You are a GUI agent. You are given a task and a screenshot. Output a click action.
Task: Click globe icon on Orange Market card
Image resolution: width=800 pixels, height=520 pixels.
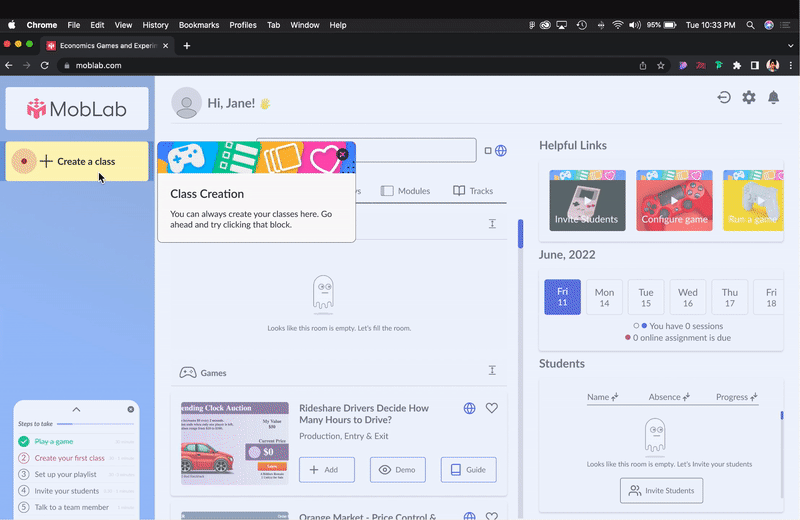click(469, 515)
